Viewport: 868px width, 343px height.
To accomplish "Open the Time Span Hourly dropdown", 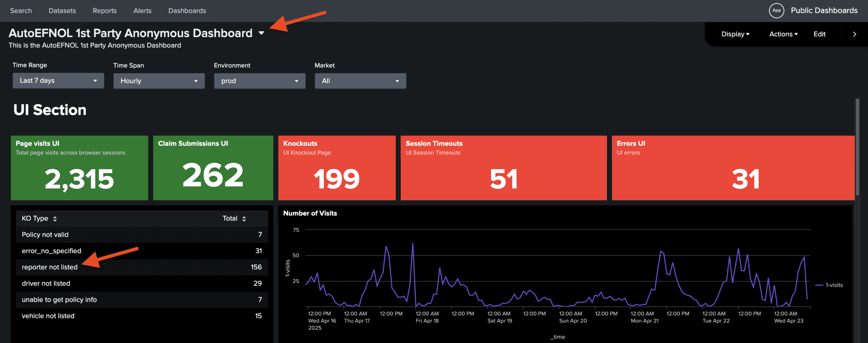I will click(159, 81).
